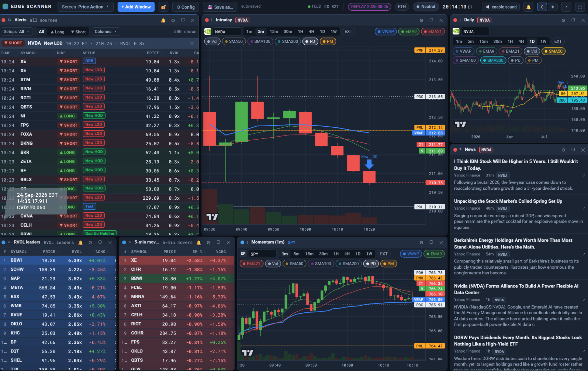Select the All filter in Alerts

click(41, 32)
